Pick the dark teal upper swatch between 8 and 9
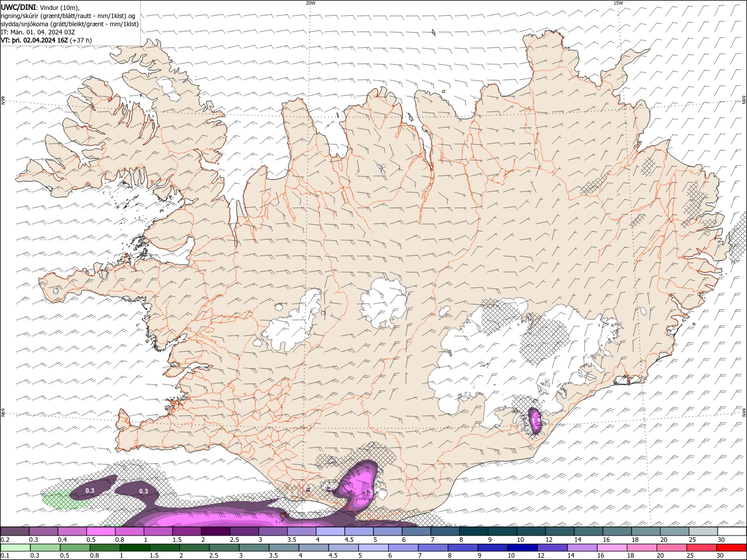This screenshot has width=747, height=560. (474, 531)
